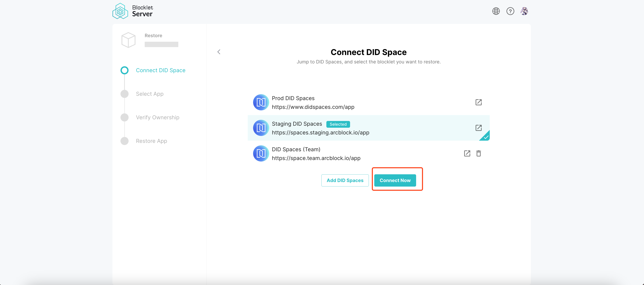Go to Connect DID Space step
The width and height of the screenshot is (644, 285).
(160, 70)
